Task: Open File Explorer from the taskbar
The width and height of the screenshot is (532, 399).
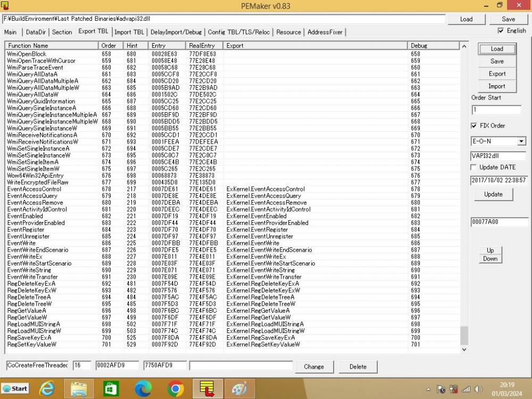Action: click(x=79, y=389)
